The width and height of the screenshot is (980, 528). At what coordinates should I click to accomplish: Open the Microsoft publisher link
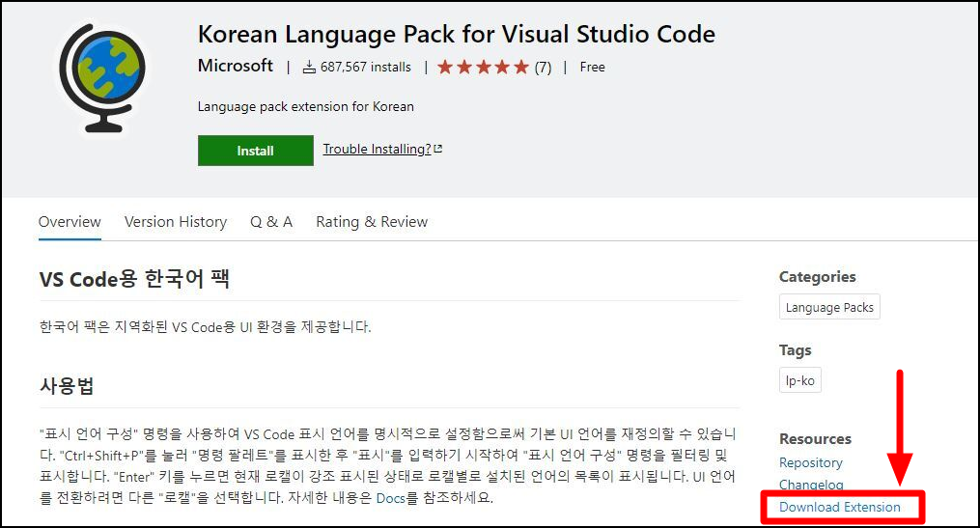click(x=236, y=66)
